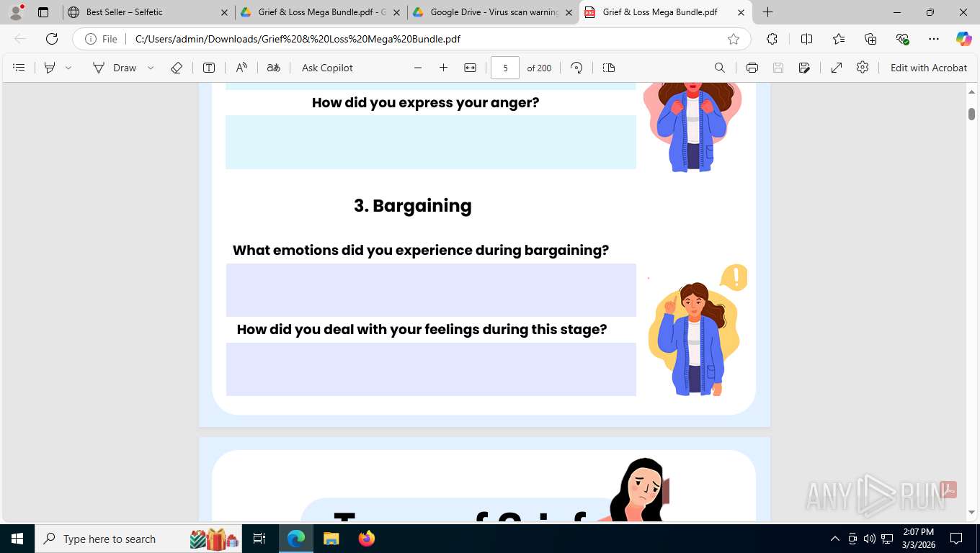Enter full screen PDF view
The image size is (980, 553).
coord(837,68)
